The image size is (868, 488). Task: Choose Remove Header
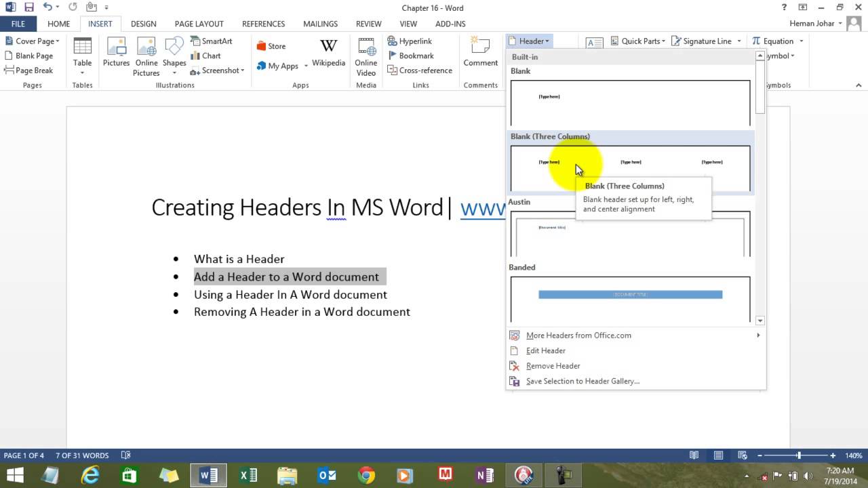point(635,366)
